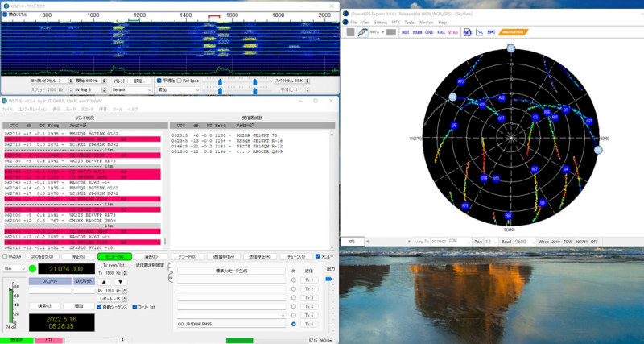Click the down triangle frequency arrow in WSJT-X

[x=120, y=282]
